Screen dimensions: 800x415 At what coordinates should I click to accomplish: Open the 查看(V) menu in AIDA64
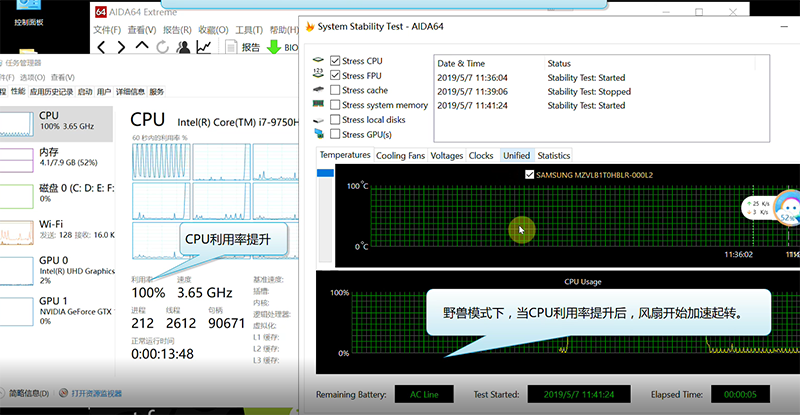(x=142, y=30)
